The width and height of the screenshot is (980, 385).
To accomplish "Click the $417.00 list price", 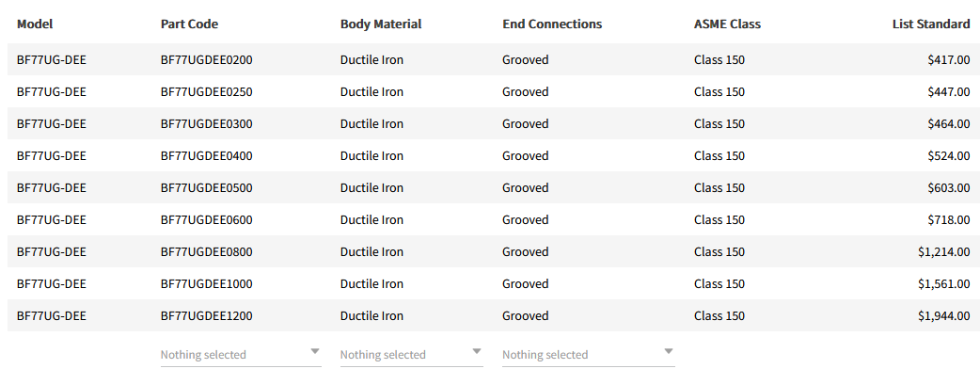I will coord(948,60).
